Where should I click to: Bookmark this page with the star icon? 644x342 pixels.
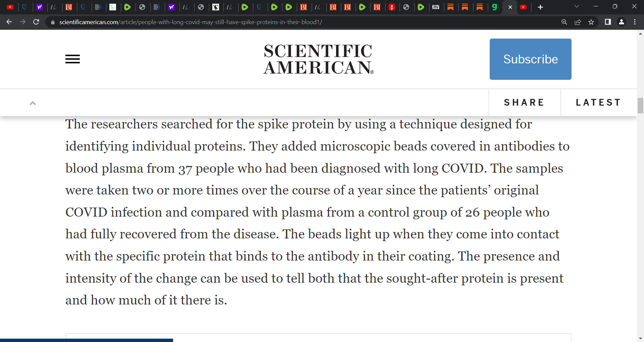[x=591, y=22]
